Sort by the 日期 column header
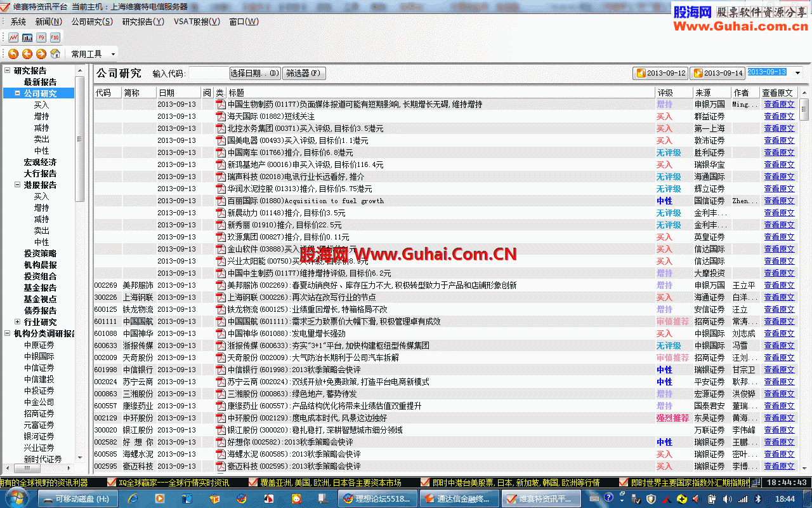This screenshot has height=508, width=812. (179, 93)
